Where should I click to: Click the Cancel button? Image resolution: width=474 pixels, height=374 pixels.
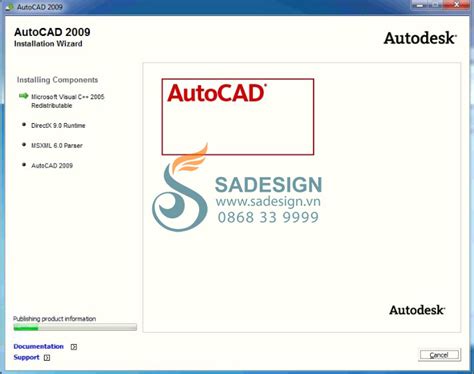point(439,355)
